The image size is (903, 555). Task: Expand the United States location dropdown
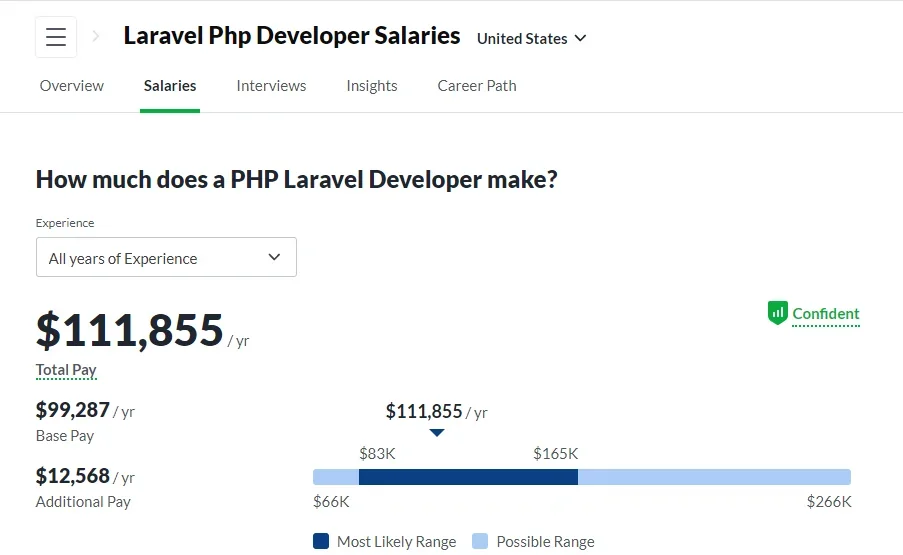click(x=531, y=38)
